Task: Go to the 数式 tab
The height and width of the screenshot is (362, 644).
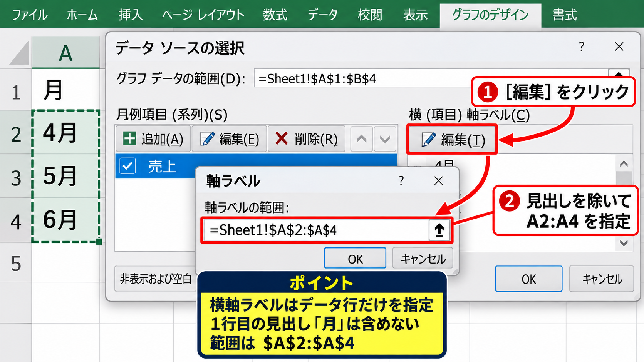Action: coord(275,15)
